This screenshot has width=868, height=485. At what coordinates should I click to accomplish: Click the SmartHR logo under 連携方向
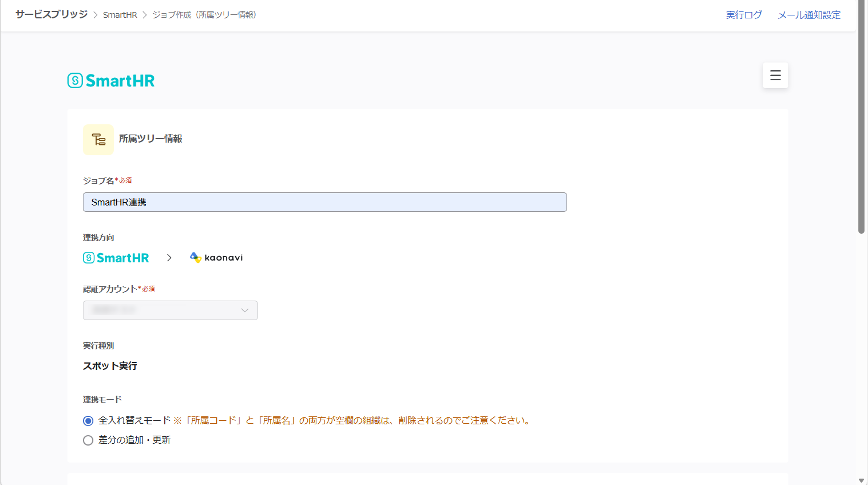(116, 258)
